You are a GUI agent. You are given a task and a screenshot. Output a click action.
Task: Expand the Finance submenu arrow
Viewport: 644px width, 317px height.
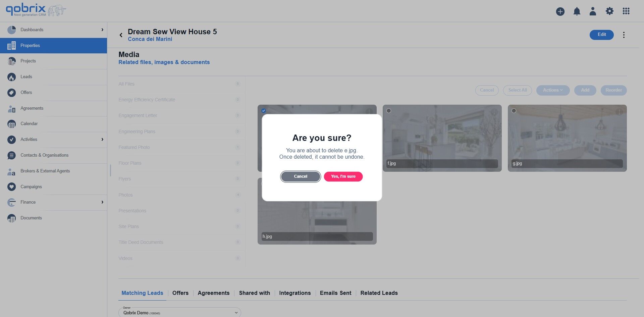[102, 202]
